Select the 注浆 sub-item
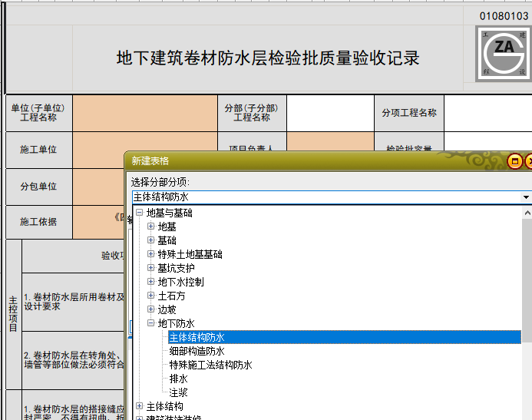The image size is (532, 420). click(178, 392)
